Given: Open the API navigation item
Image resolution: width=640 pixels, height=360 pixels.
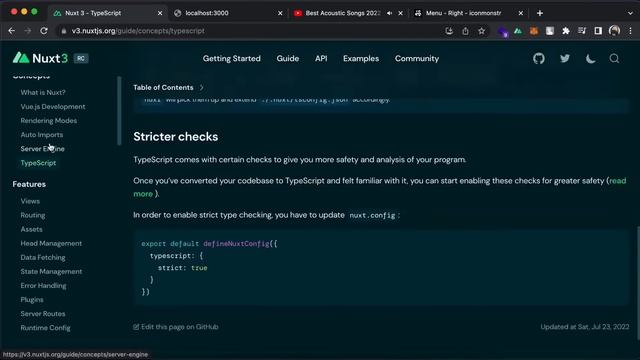Looking at the screenshot, I should coord(321,58).
